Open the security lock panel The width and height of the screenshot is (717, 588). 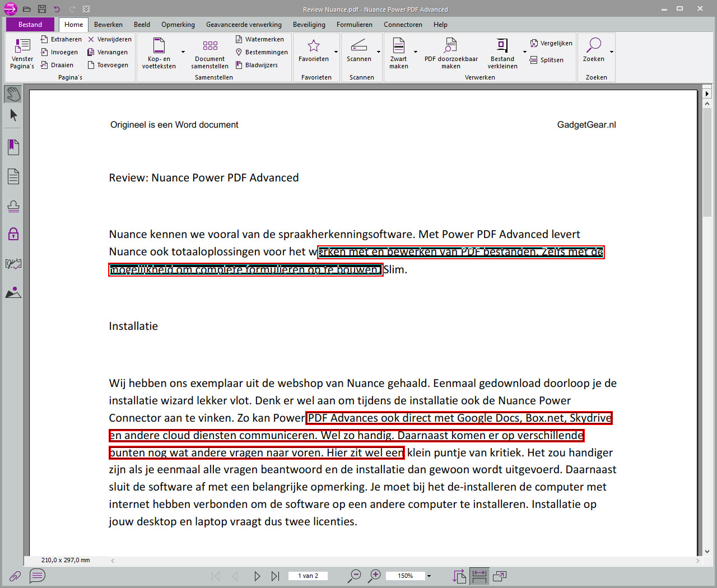(12, 234)
